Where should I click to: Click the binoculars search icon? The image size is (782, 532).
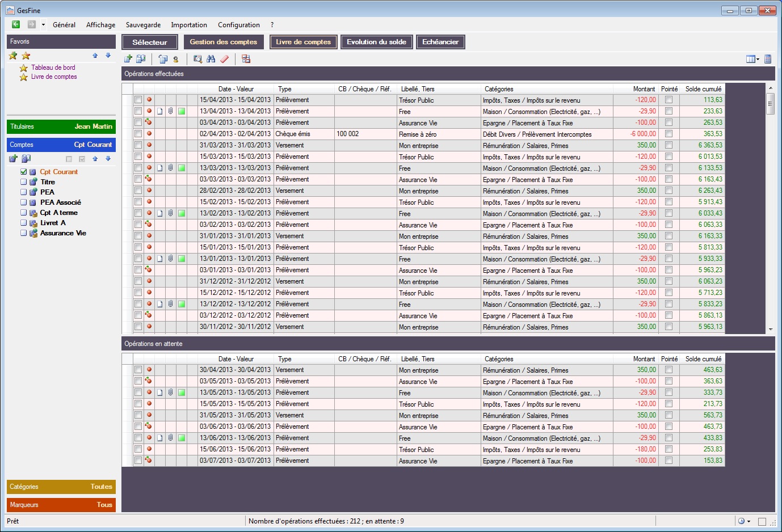tap(211, 59)
